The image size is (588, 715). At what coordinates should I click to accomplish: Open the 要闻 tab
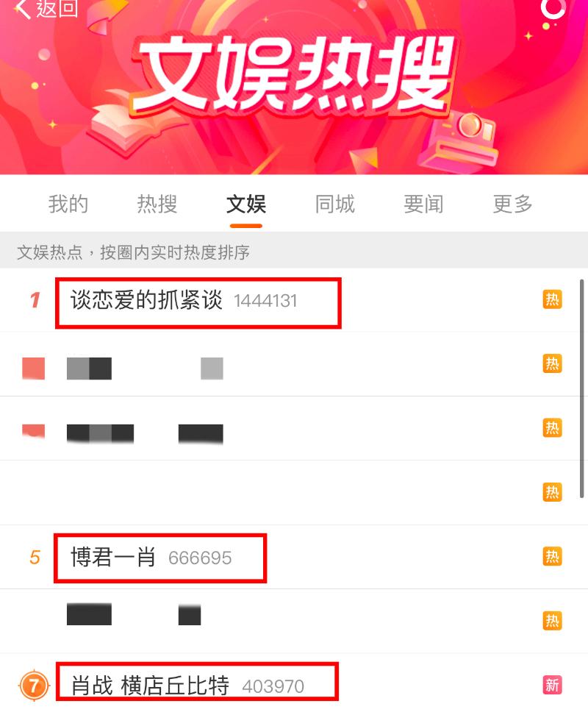pos(423,204)
